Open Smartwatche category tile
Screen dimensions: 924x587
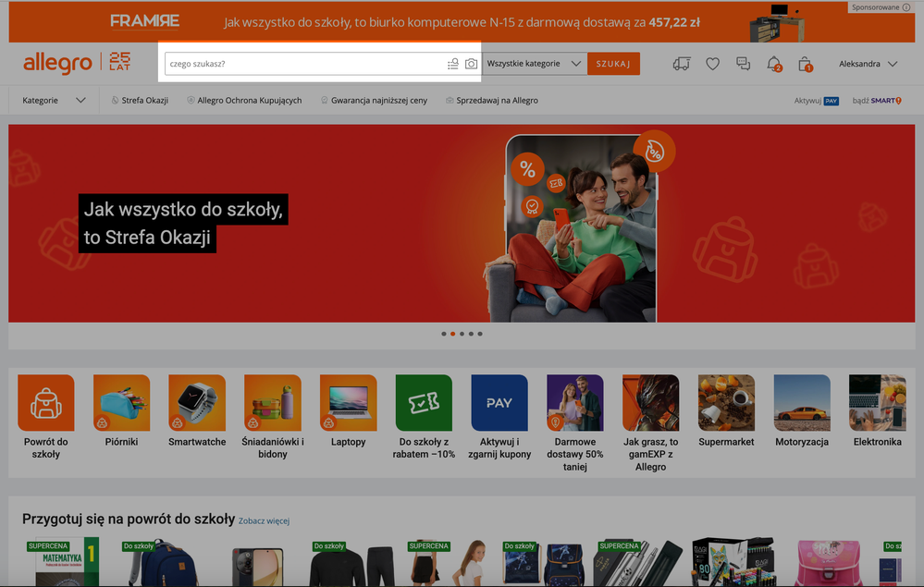pos(197,411)
